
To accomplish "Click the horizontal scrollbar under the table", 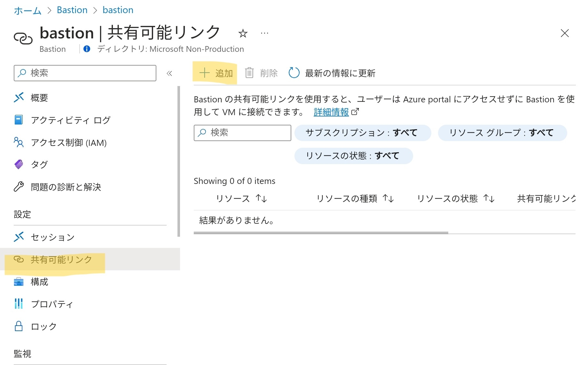I will point(321,233).
